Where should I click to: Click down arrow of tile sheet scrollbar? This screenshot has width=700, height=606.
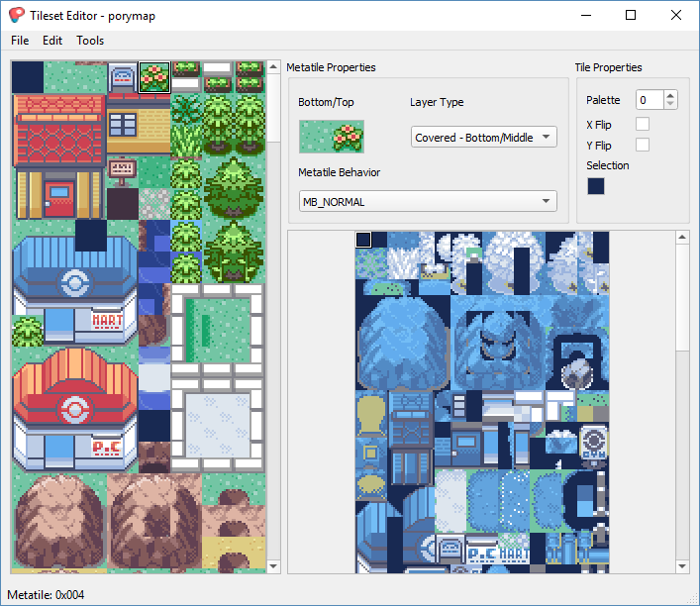pyautogui.click(x=682, y=566)
